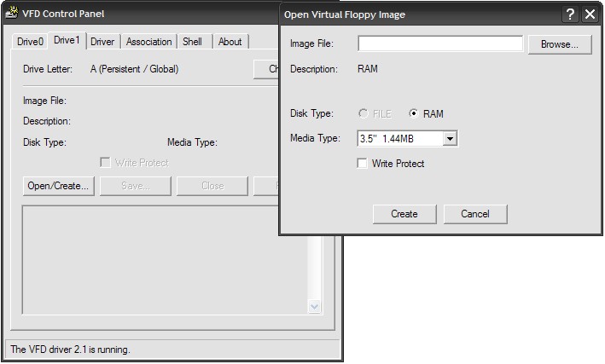Click the Create button
605x364 pixels.
point(404,214)
